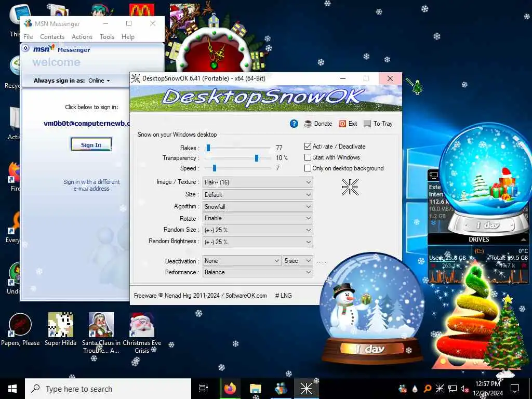Click the SoftwareOK.com freeware footer text
Screen dimensions: 532x399
click(x=200, y=296)
